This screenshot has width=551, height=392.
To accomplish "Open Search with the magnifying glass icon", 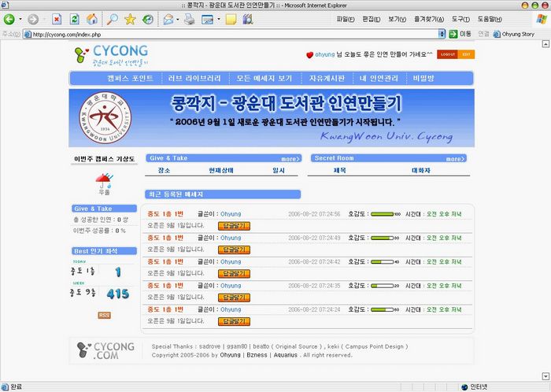I will click(x=112, y=19).
